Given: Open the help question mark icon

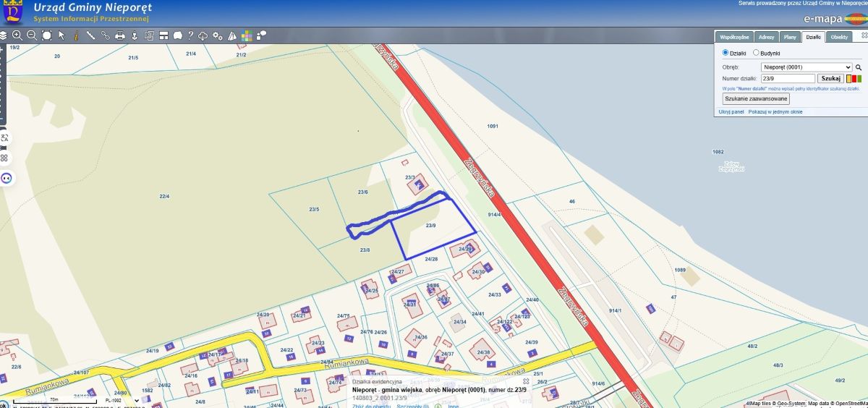Looking at the screenshot, I should [190, 35].
